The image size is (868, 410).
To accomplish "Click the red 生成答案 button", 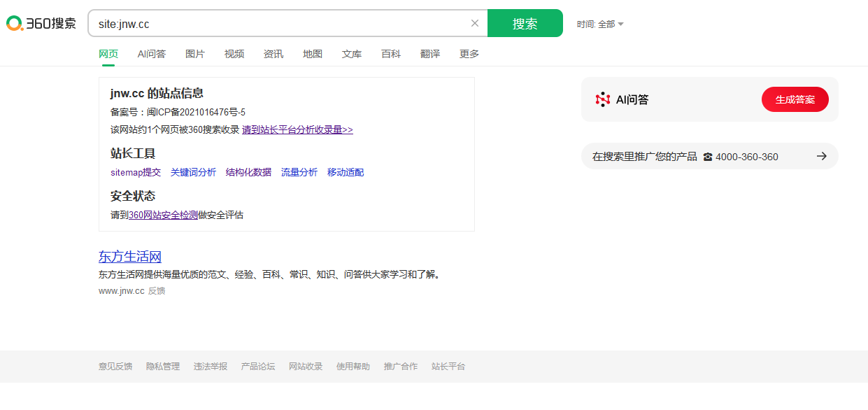I will (x=795, y=99).
